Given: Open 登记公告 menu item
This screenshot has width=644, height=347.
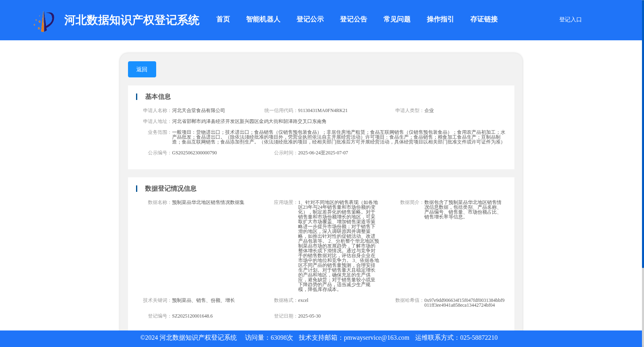Looking at the screenshot, I should click(353, 19).
